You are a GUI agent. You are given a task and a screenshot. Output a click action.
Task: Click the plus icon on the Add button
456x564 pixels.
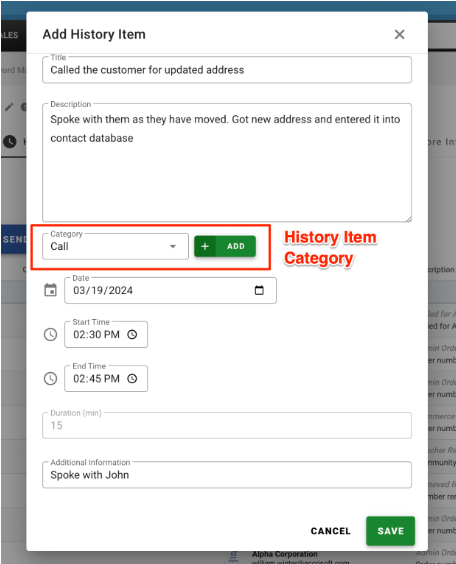pos(205,246)
